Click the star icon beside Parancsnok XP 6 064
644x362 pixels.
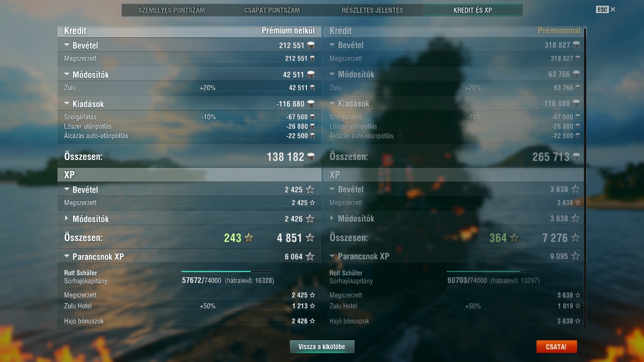pos(310,256)
